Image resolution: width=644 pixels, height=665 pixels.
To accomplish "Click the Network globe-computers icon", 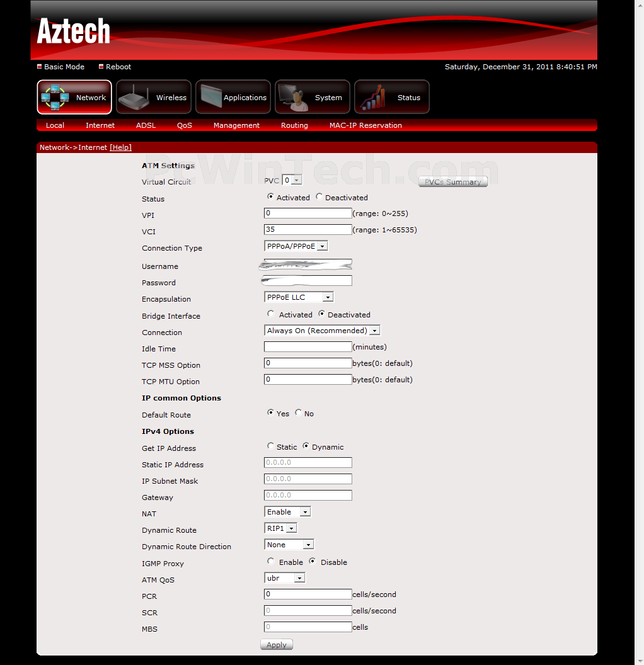I will pos(55,97).
